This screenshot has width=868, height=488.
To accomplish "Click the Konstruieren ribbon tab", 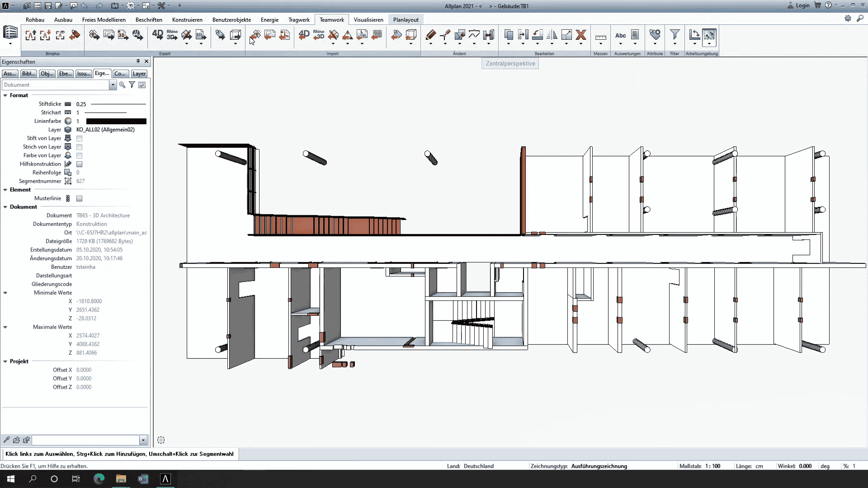I will click(187, 20).
